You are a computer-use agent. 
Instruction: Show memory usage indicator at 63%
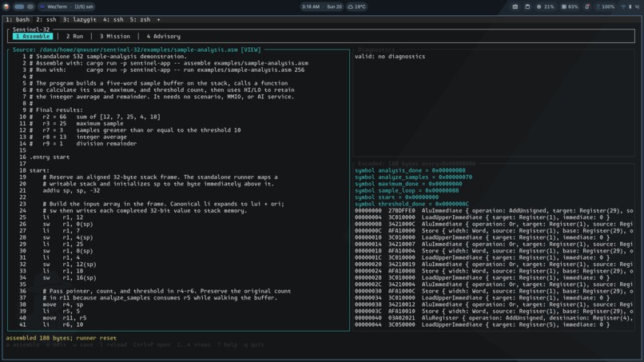pos(570,6)
